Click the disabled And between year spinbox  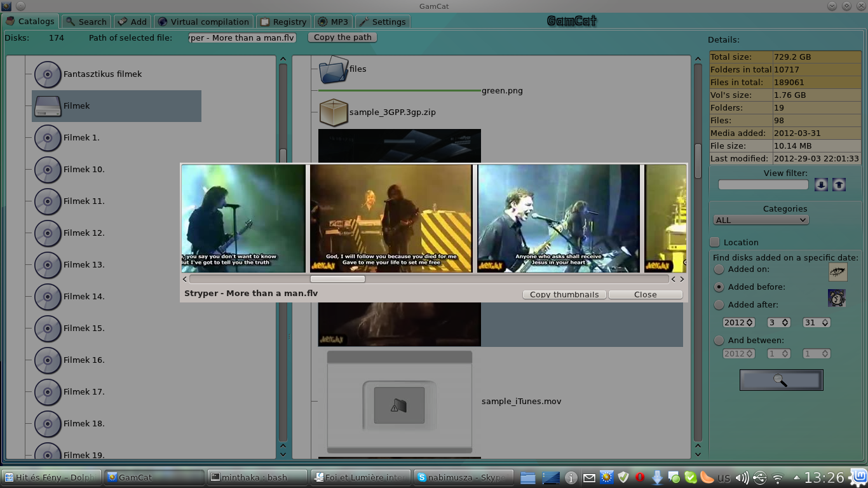tap(738, 354)
